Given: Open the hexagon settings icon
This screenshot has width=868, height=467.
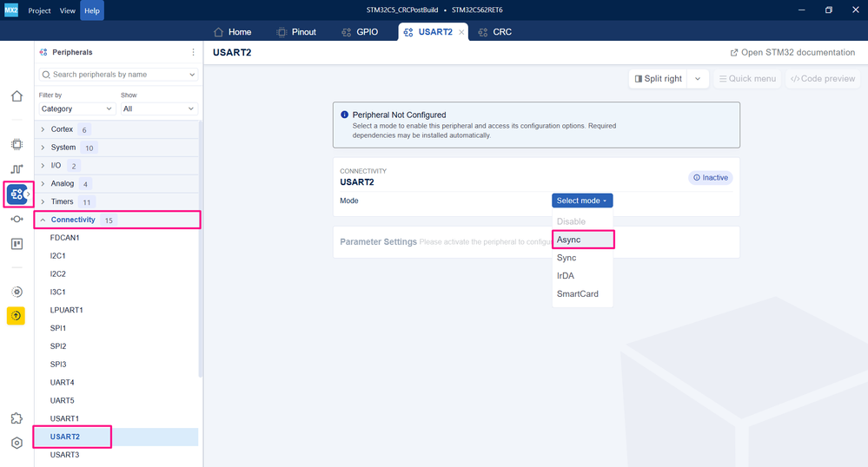Looking at the screenshot, I should tap(17, 443).
